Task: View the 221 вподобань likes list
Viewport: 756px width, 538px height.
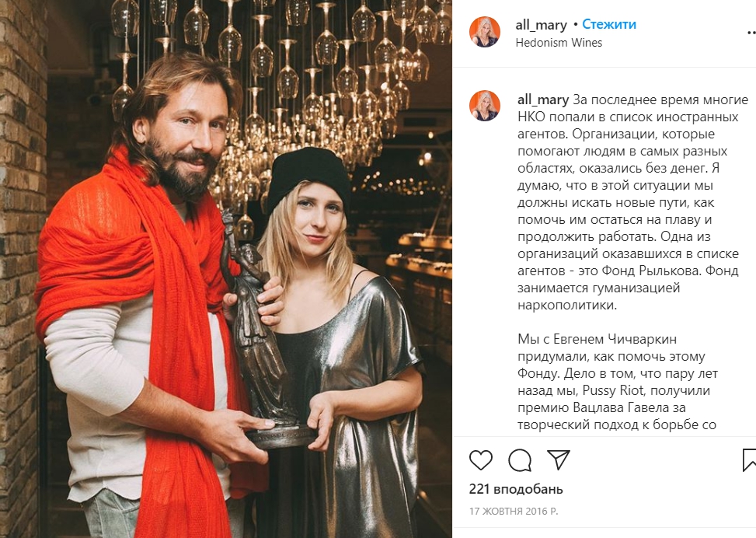Action: [516, 489]
